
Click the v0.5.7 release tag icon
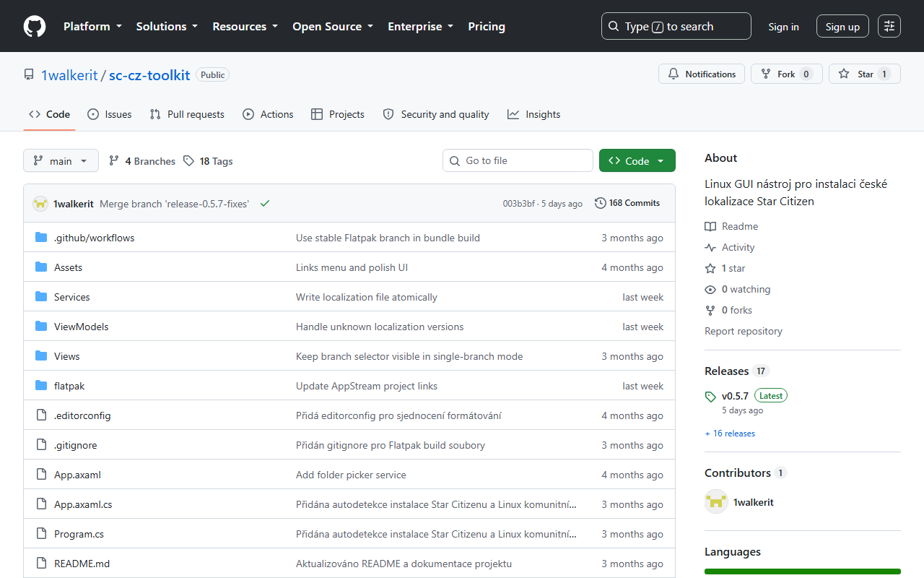(710, 397)
